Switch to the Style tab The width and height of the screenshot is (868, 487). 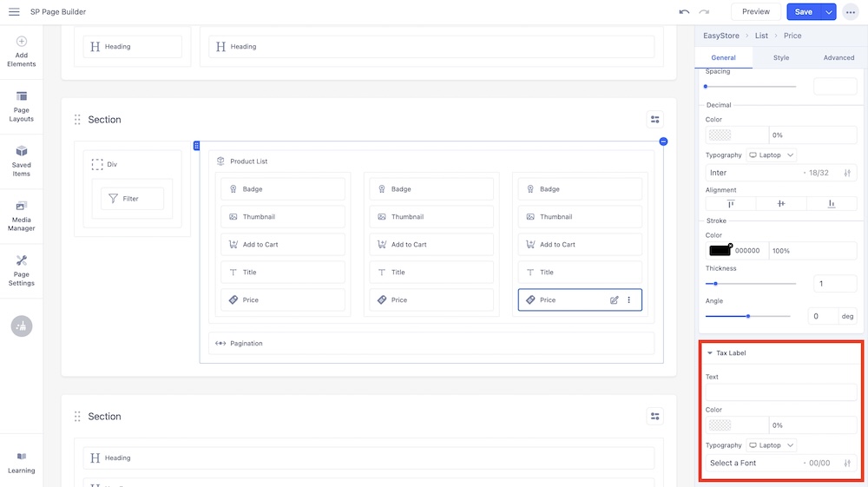click(x=781, y=57)
